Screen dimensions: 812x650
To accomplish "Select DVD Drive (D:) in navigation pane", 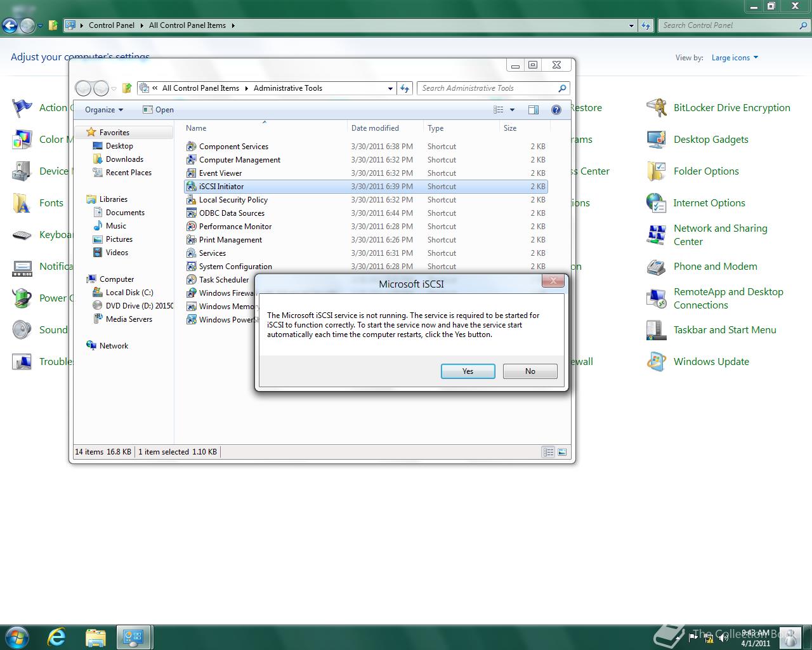I will point(140,306).
